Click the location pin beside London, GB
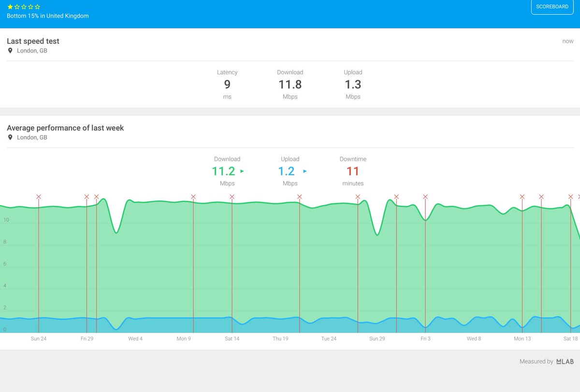The height and width of the screenshot is (392, 580). click(10, 50)
